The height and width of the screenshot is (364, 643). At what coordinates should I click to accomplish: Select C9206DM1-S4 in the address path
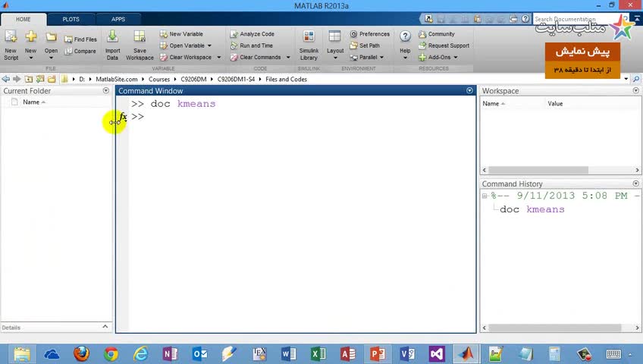(237, 79)
